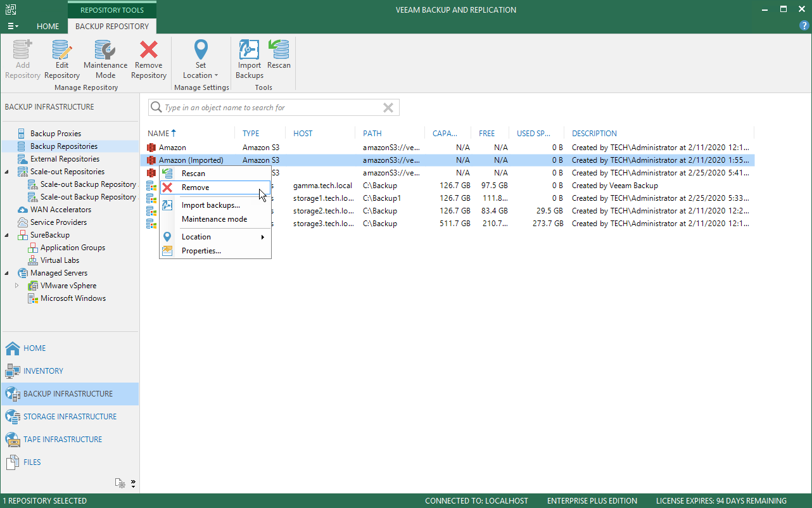This screenshot has height=508, width=812.
Task: Switch to the HOME ribbon tab
Action: pos(48,26)
